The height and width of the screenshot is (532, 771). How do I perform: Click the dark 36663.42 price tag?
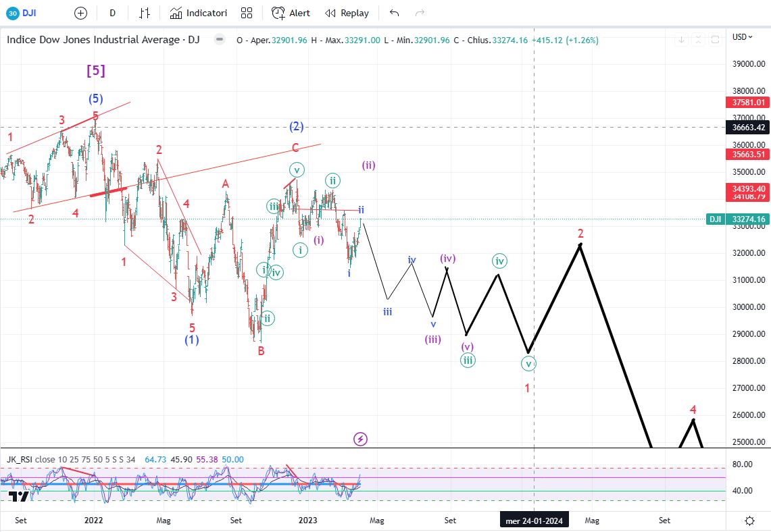(x=748, y=127)
